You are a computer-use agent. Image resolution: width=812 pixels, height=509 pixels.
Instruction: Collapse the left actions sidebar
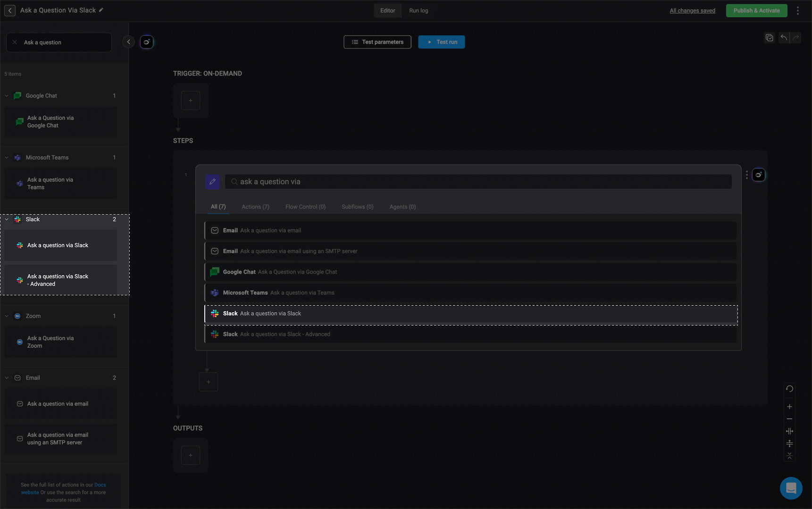(x=128, y=42)
